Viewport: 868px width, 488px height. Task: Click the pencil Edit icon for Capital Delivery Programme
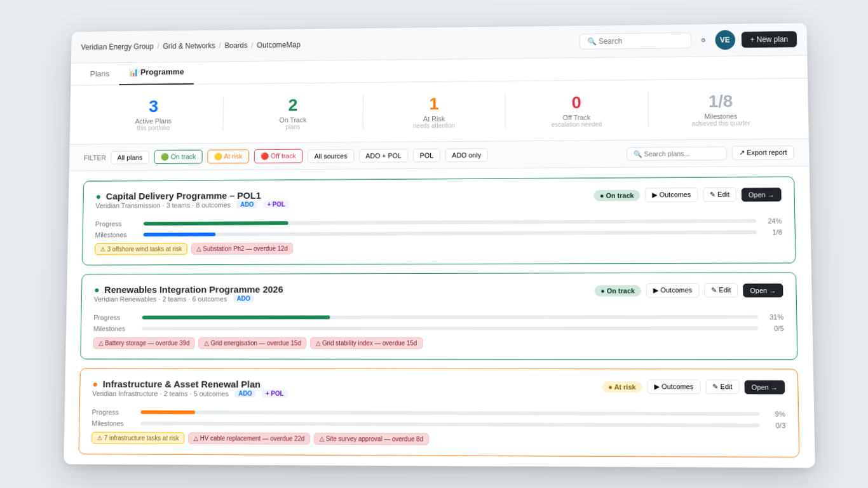pyautogui.click(x=710, y=194)
